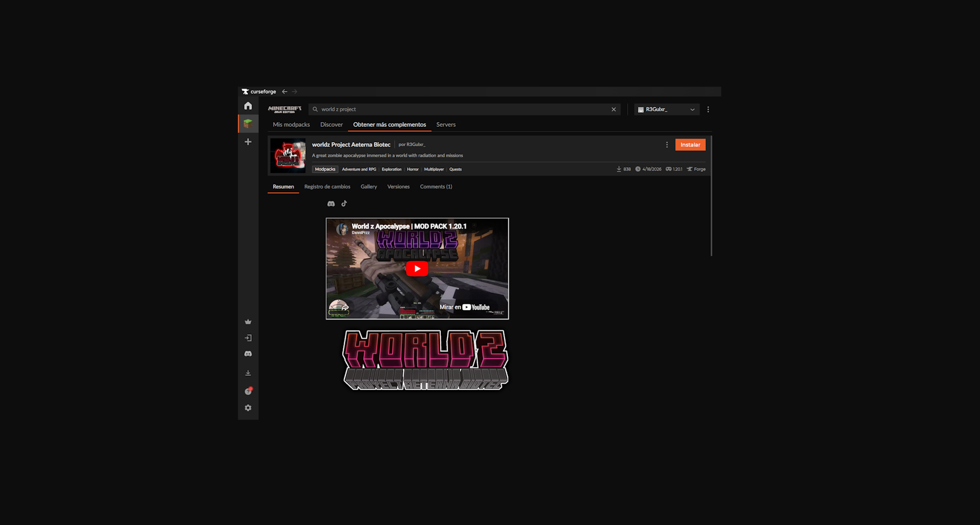Focus the search field containing world z project
Viewport: 980px width, 525px height.
(464, 109)
